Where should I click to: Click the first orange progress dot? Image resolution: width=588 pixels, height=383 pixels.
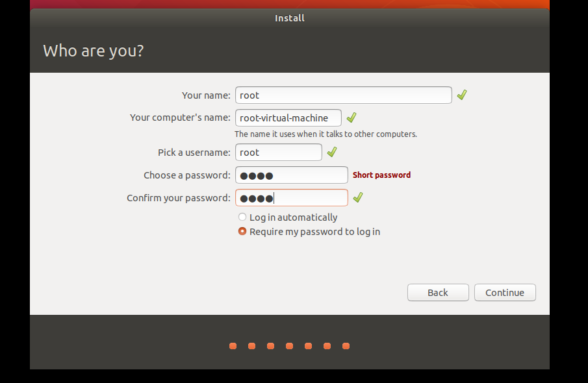[233, 346]
